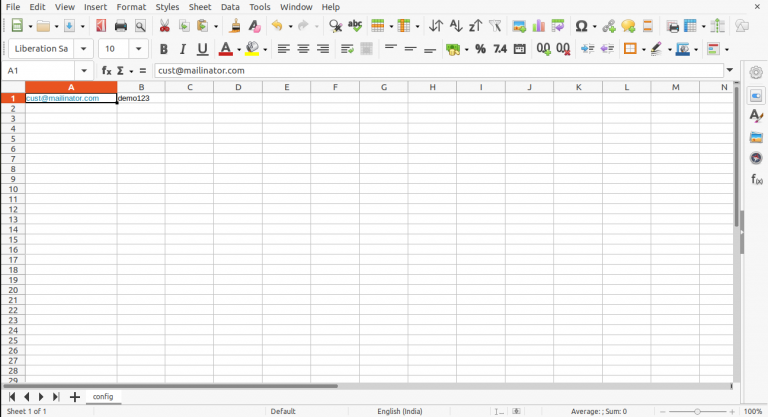Viewport: 768px width, 417px height.
Task: Open the Sheet menu
Action: coord(200,7)
